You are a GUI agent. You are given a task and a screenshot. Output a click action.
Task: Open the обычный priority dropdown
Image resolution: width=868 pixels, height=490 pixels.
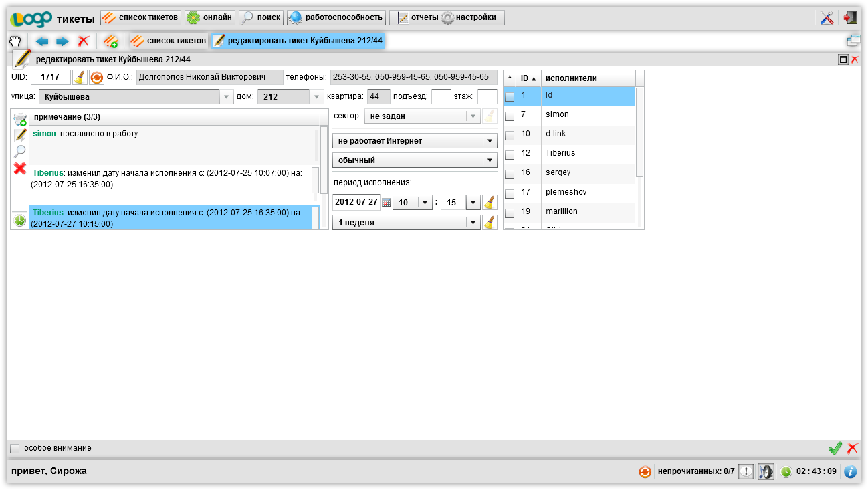pos(490,160)
